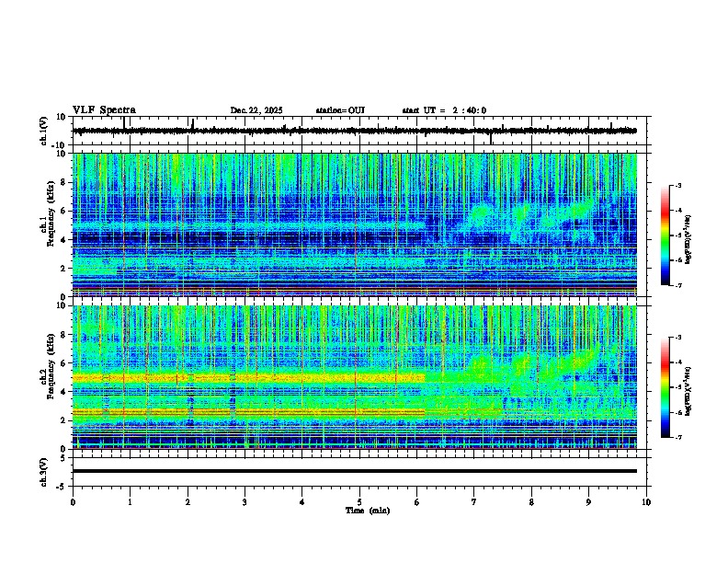The width and height of the screenshot is (728, 563).
Task: Click the ch.1 spectrogram color scale bar
Action: click(x=665, y=236)
